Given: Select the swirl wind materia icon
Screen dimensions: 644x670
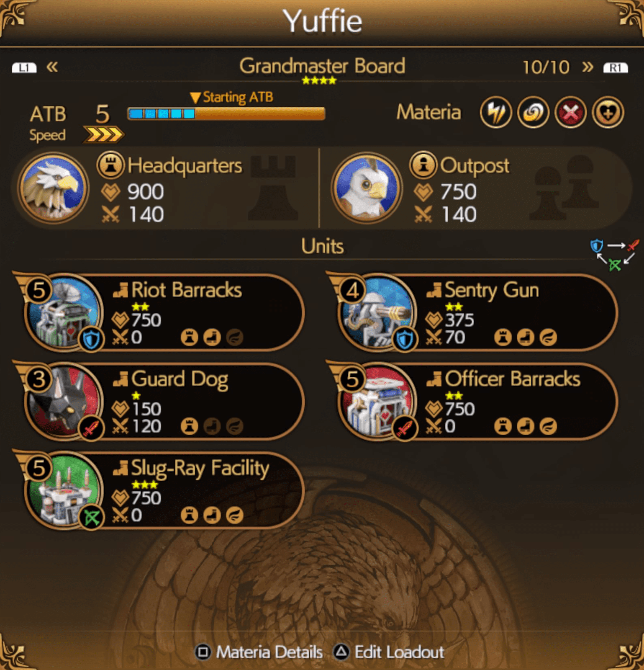Looking at the screenshot, I should coord(533,112).
